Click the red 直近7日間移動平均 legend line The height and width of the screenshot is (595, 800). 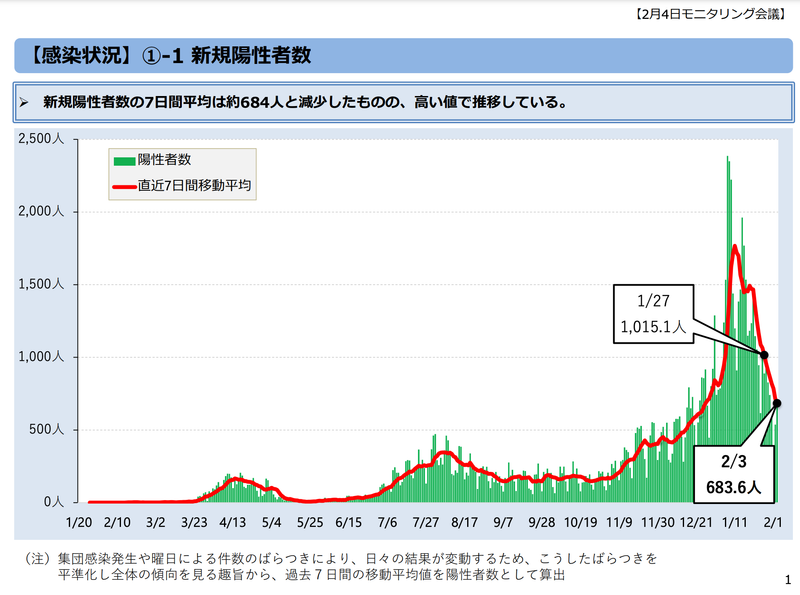click(x=124, y=186)
